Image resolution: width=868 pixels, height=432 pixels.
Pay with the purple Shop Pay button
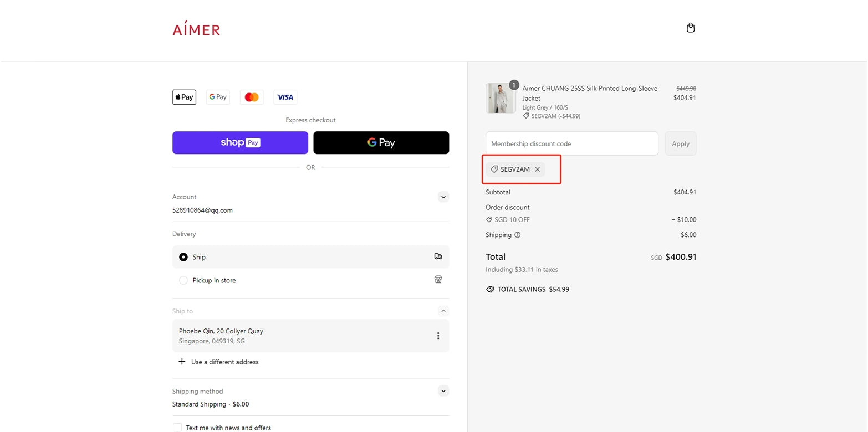point(240,142)
